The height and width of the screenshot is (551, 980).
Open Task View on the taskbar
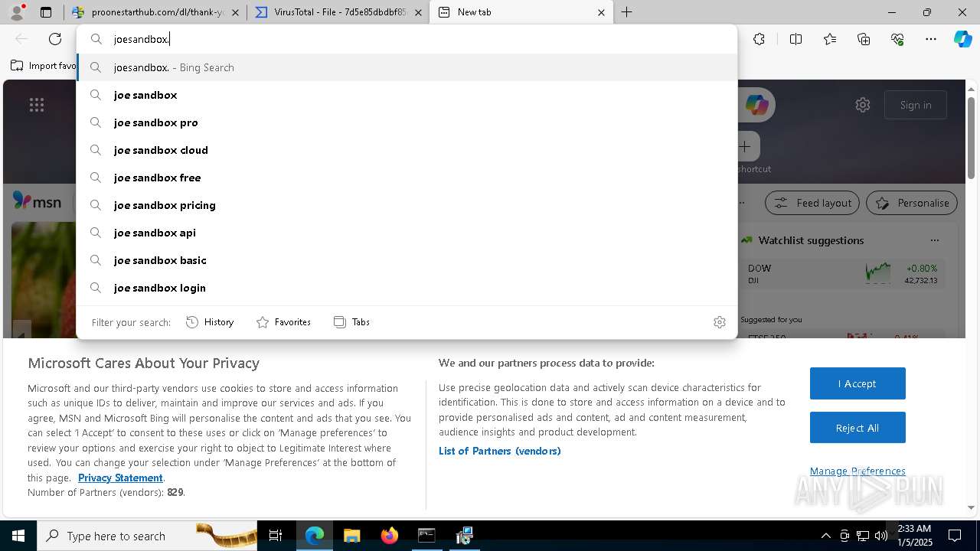[276, 536]
